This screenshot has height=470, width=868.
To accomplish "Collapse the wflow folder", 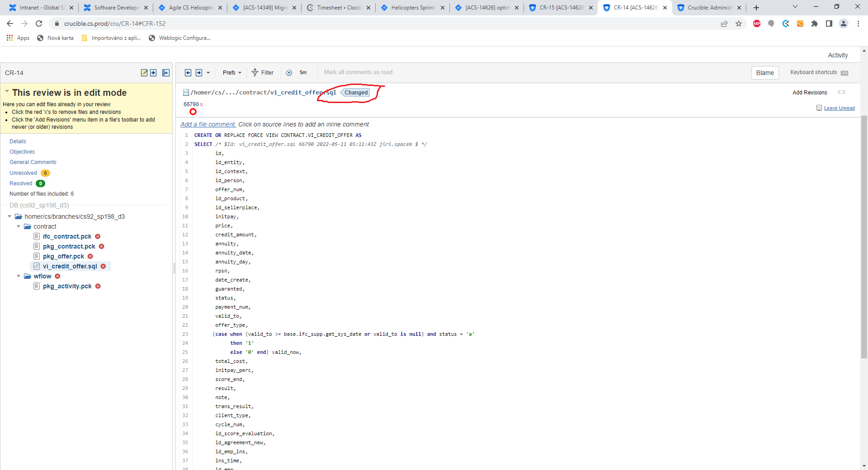I will (x=19, y=276).
